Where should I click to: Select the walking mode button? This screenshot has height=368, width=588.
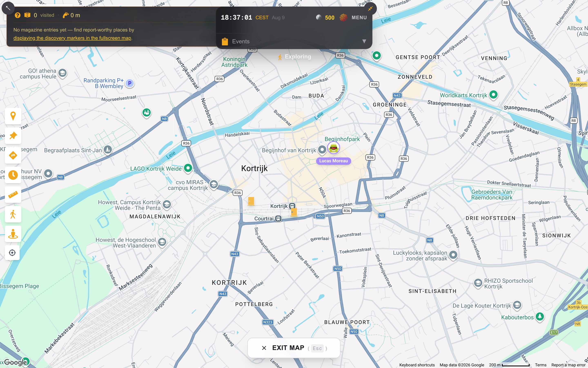click(x=13, y=214)
